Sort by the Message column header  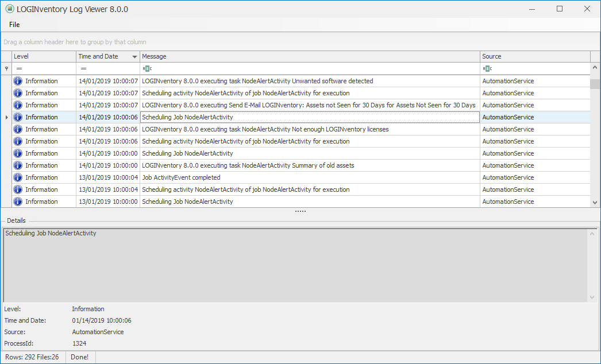[x=310, y=56]
